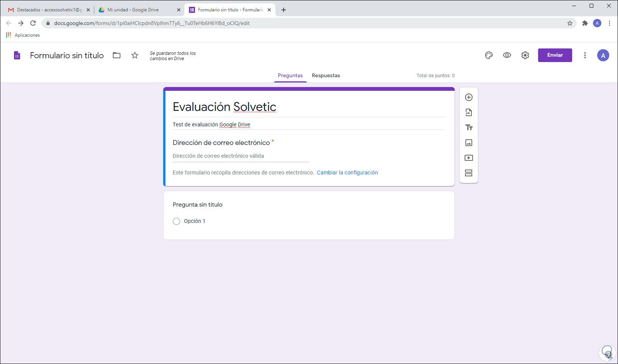Open a new browser tab
The width and height of the screenshot is (618, 364).
click(284, 10)
